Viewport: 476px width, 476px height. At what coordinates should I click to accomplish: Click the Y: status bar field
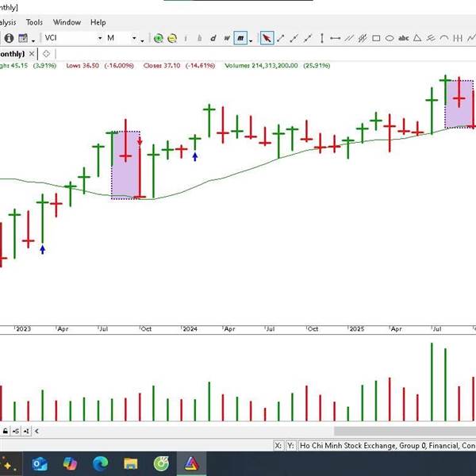pyautogui.click(x=291, y=446)
